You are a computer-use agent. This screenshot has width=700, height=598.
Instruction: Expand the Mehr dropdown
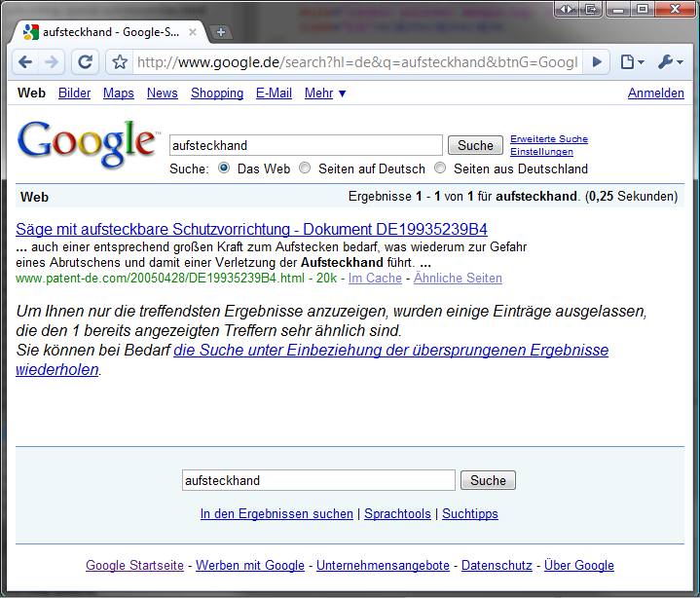(325, 93)
